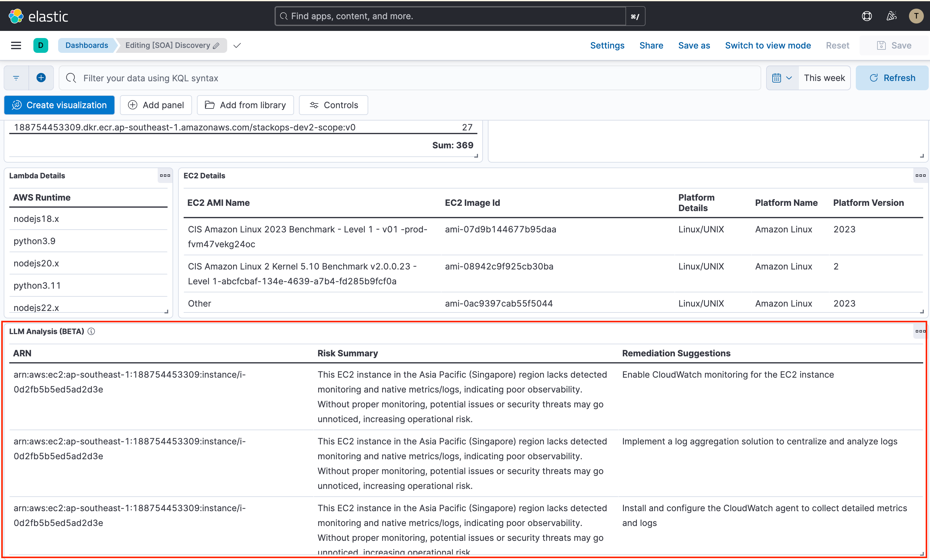Open the filters menu icon
930x560 pixels.
(x=16, y=78)
